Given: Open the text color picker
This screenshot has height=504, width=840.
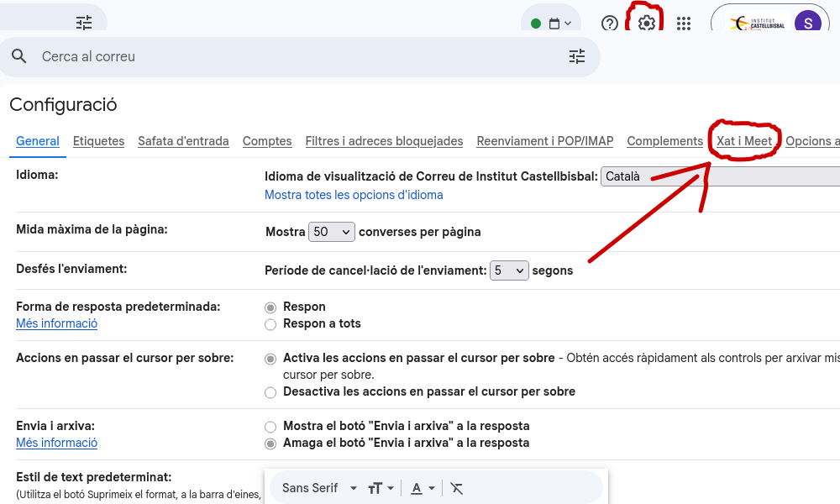Looking at the screenshot, I should point(423,488).
